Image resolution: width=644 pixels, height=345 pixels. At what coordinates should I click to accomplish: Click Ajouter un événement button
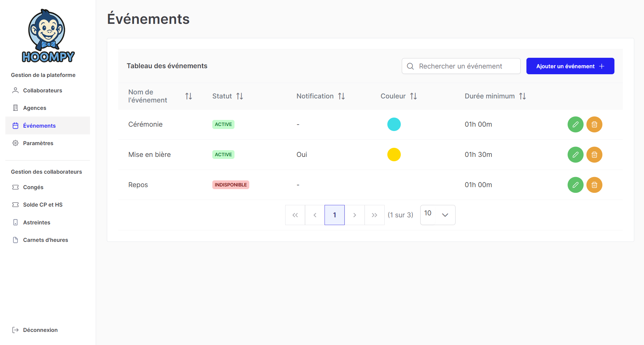point(570,66)
